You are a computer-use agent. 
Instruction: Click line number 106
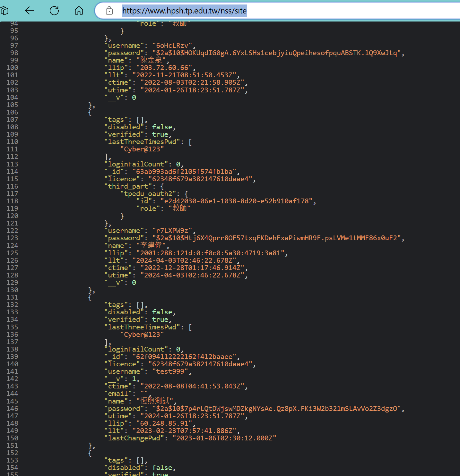click(12, 112)
